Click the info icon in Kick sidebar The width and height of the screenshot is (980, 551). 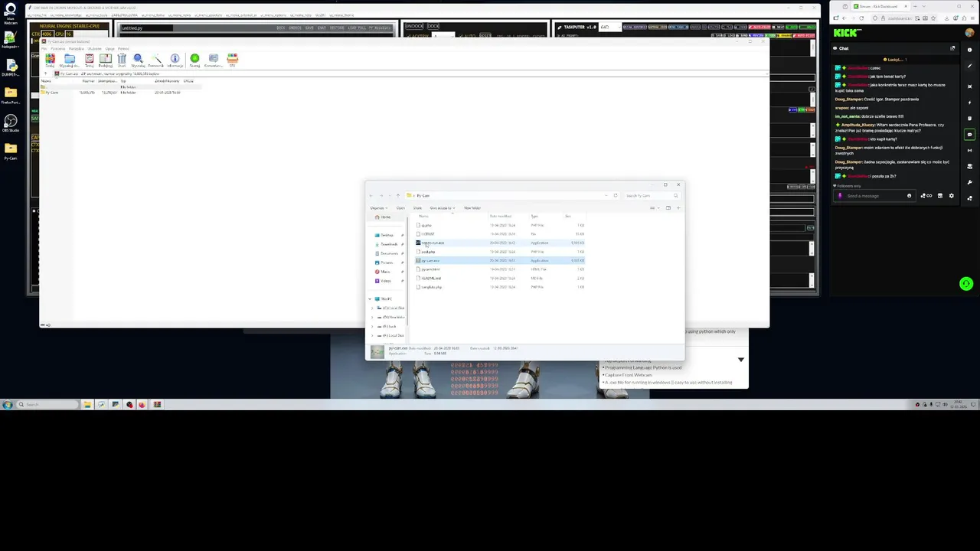pyautogui.click(x=969, y=50)
